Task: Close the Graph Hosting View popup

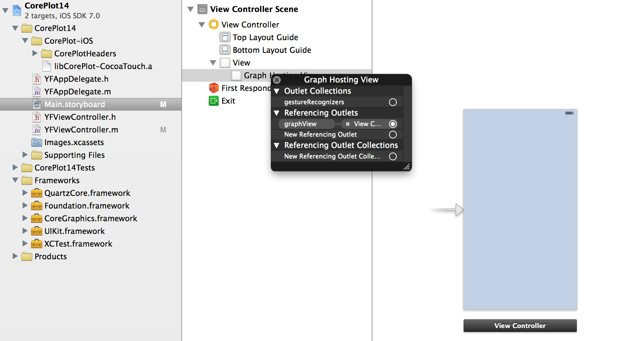Action: 277,80
